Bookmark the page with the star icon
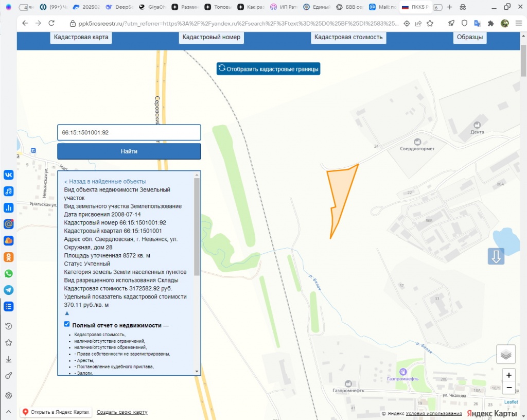527x420 pixels. point(430,24)
